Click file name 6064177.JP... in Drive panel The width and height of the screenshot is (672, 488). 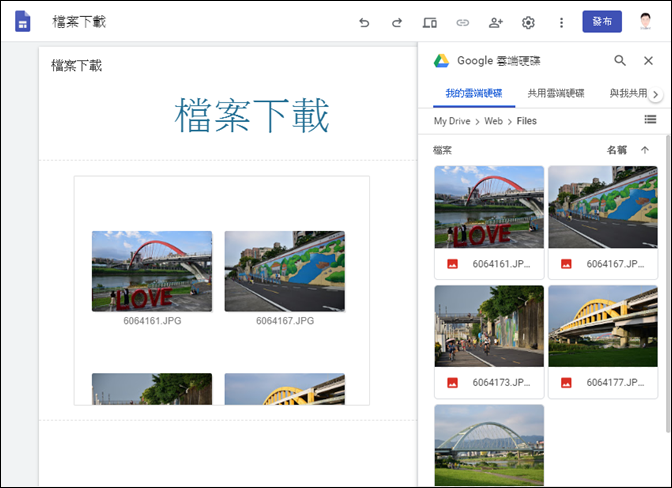615,383
